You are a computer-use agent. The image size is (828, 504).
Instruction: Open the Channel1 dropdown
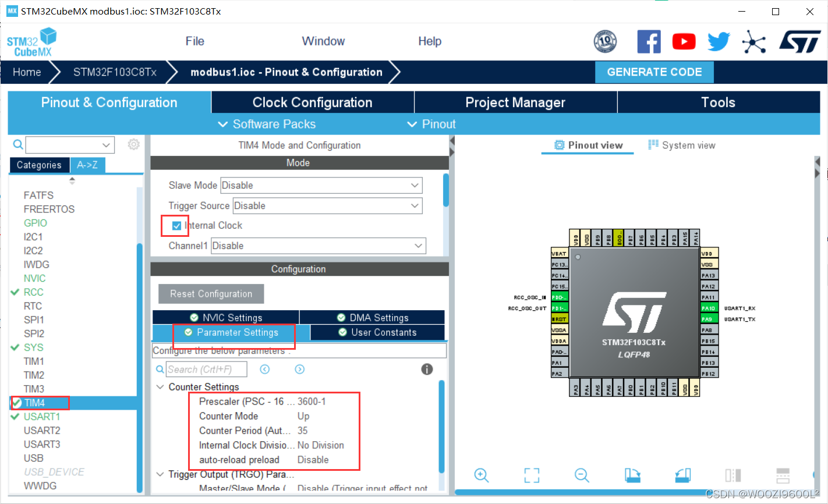pyautogui.click(x=319, y=246)
